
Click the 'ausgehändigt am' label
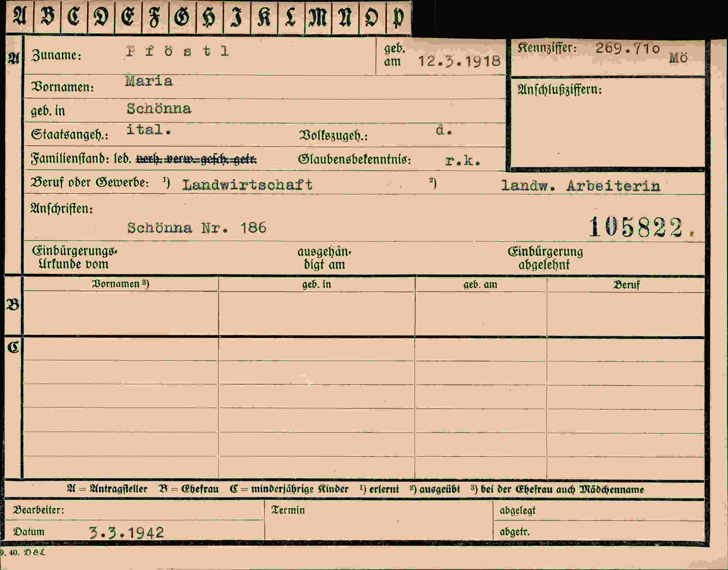[x=325, y=258]
